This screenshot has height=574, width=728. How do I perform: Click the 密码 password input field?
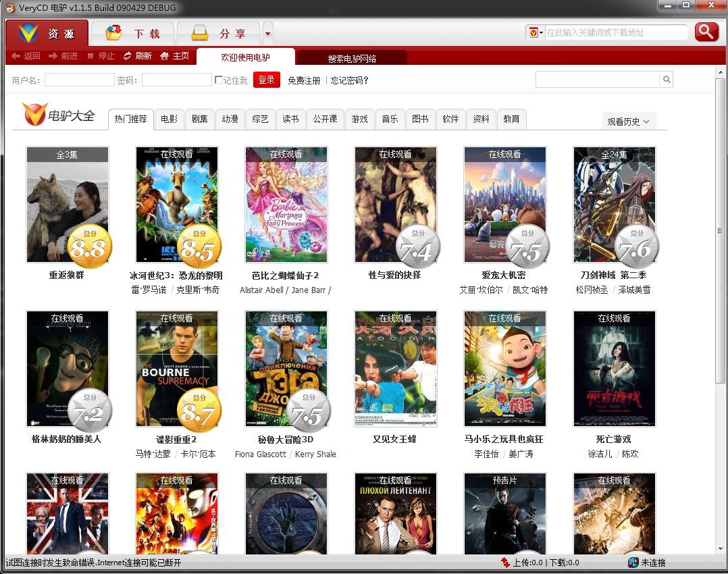coord(177,80)
